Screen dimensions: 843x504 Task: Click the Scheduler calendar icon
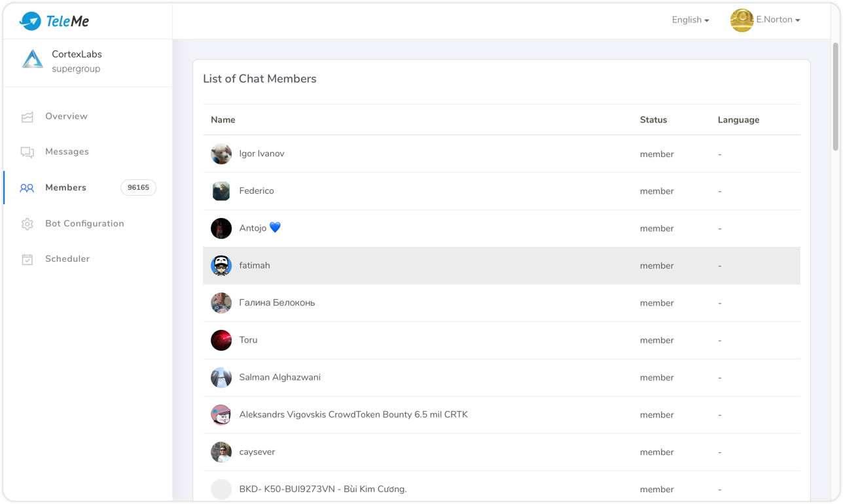pos(27,259)
